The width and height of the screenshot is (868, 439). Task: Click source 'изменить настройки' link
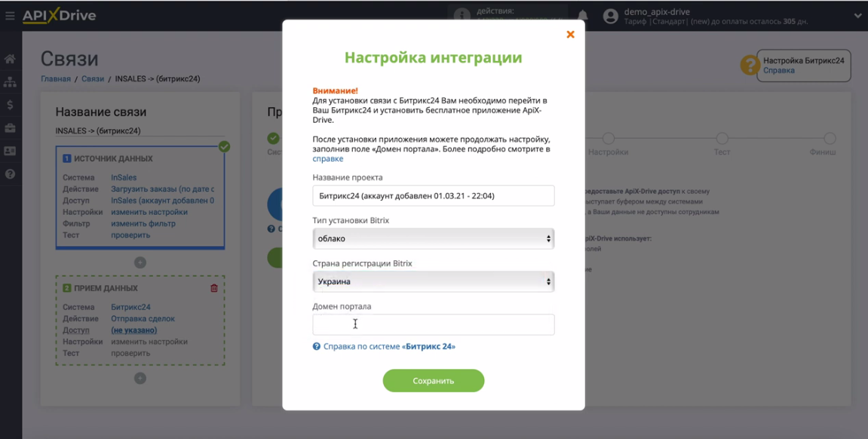click(x=149, y=212)
